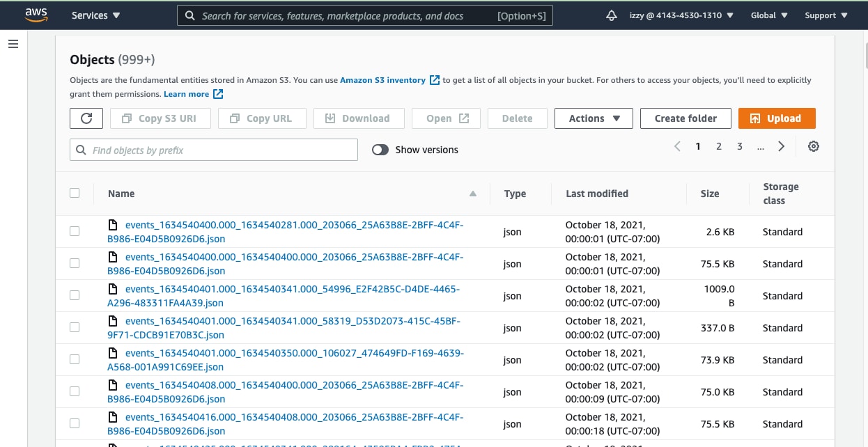Open the Support dropdown menu
Viewport: 868px width, 447px height.
tap(826, 15)
